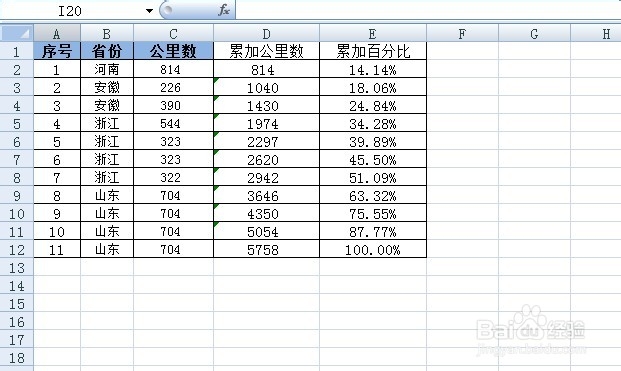Select row 12 header

point(17,249)
